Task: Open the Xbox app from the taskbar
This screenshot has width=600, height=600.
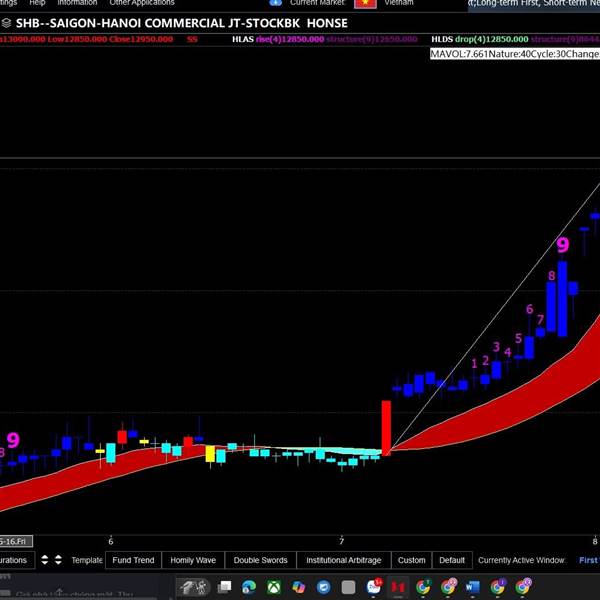Action: [274, 586]
